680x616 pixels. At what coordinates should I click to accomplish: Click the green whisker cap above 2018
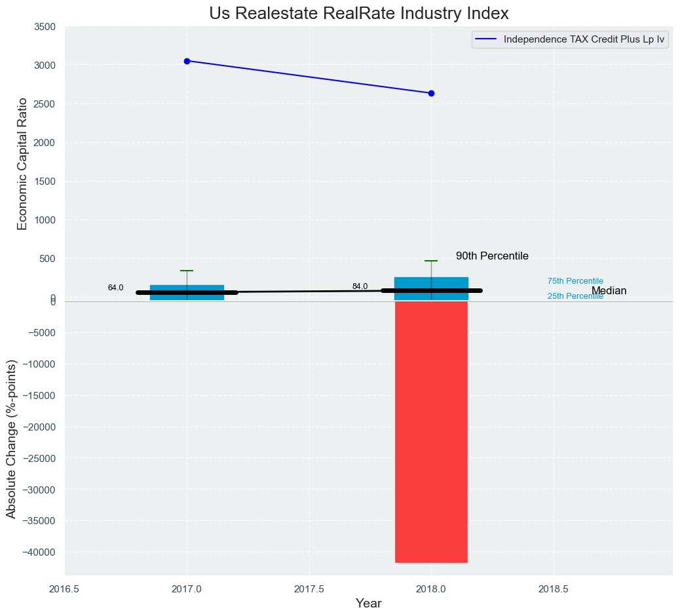(x=431, y=261)
